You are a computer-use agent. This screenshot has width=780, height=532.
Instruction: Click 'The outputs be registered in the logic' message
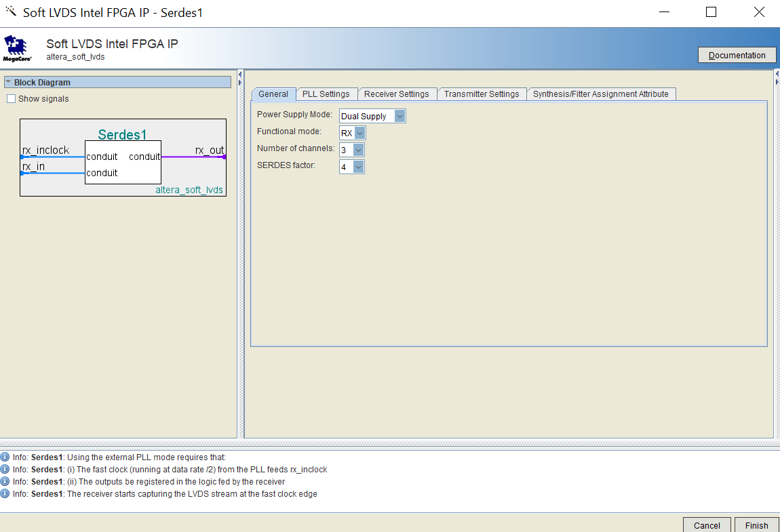(x=176, y=482)
